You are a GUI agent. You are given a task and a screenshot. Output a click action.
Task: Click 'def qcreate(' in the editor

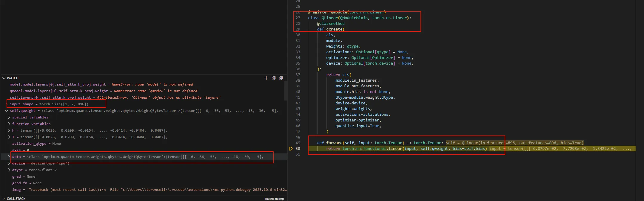(331, 29)
